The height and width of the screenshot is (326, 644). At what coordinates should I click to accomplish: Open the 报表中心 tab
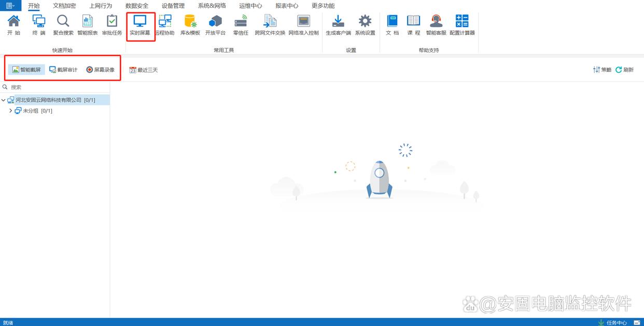287,6
